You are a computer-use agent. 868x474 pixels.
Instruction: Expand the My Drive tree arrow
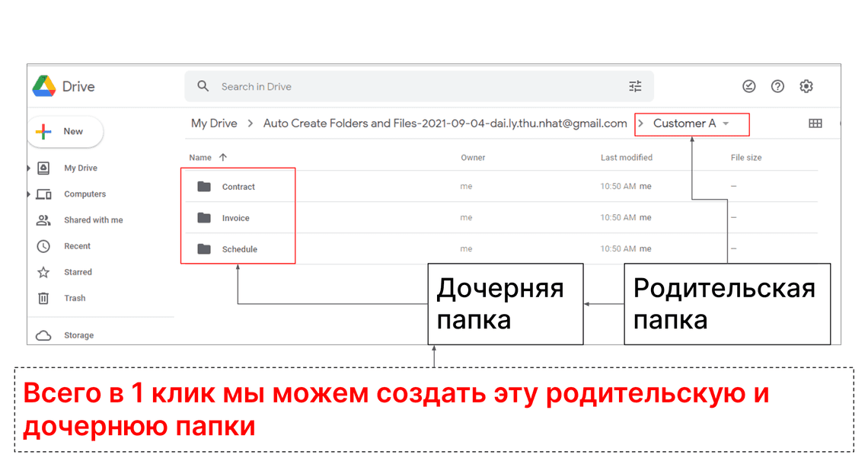click(30, 168)
